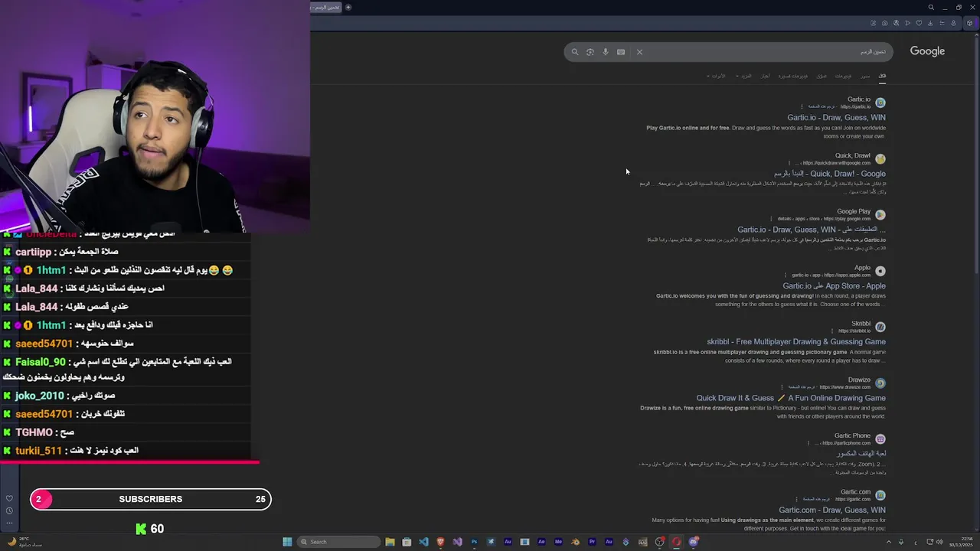Open the browser profile account icon

point(953,23)
